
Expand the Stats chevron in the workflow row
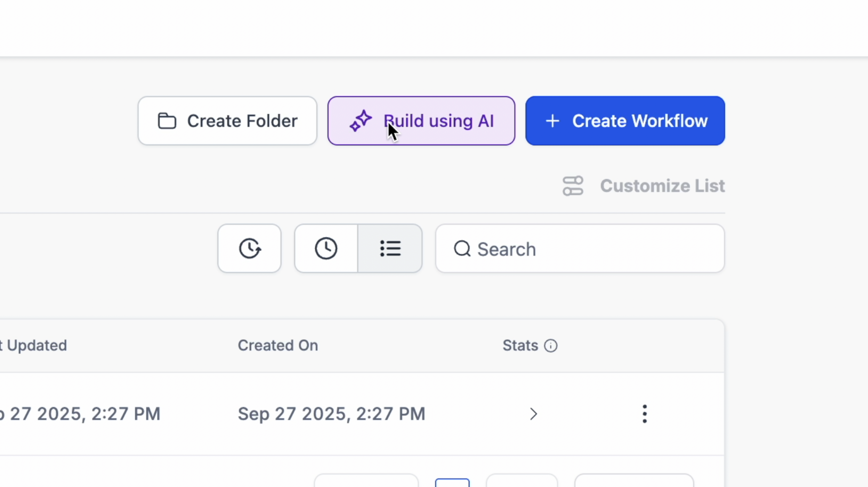point(533,414)
